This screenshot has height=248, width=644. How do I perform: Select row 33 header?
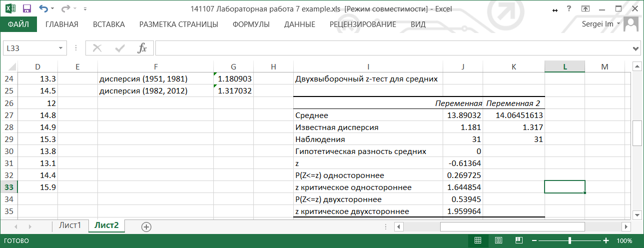click(8, 187)
